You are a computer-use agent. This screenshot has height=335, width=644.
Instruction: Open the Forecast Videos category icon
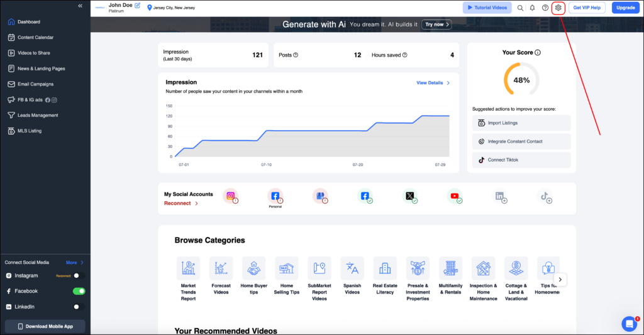(x=221, y=268)
